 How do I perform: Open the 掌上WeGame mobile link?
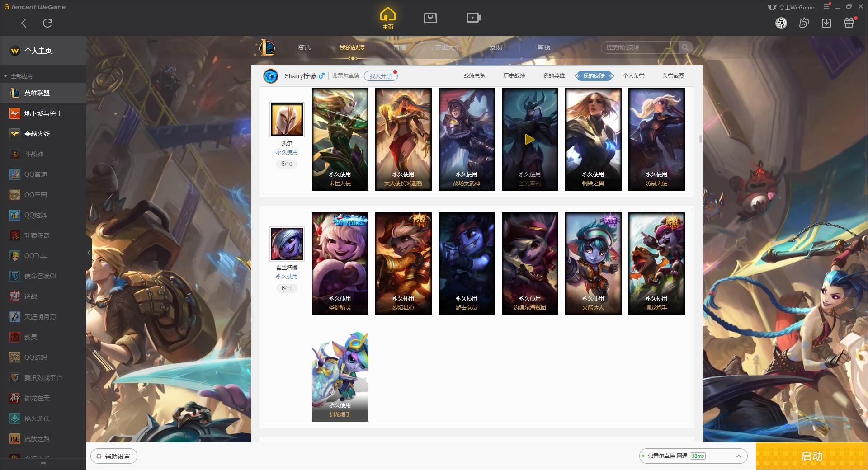[791, 7]
